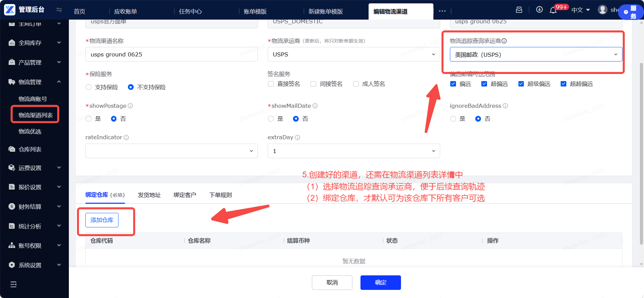Uncheck the 超超偏远 checkbox

563,84
